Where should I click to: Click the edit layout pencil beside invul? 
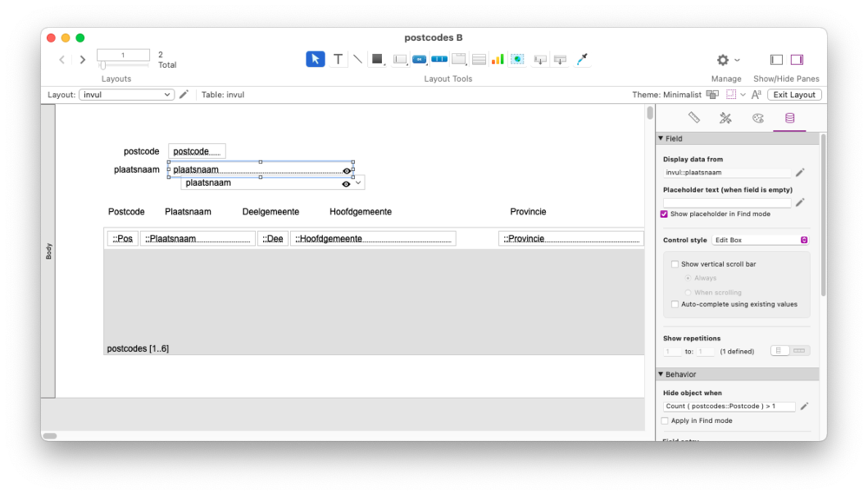[x=184, y=95]
